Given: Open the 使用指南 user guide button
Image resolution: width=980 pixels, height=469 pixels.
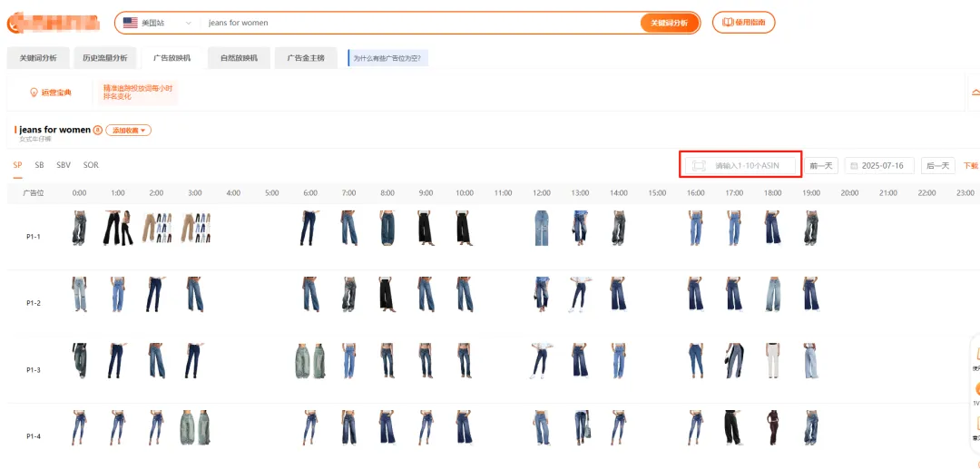Looking at the screenshot, I should [744, 22].
